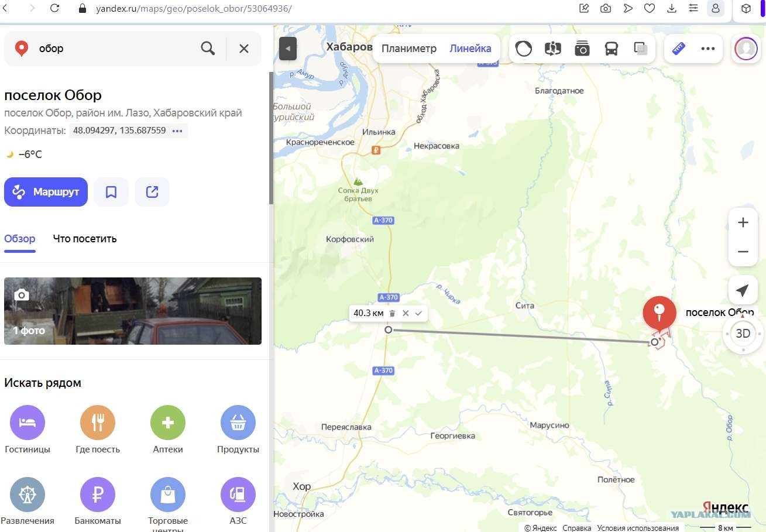Search nearby Развлечения
The image size is (766, 532).
tap(28, 502)
